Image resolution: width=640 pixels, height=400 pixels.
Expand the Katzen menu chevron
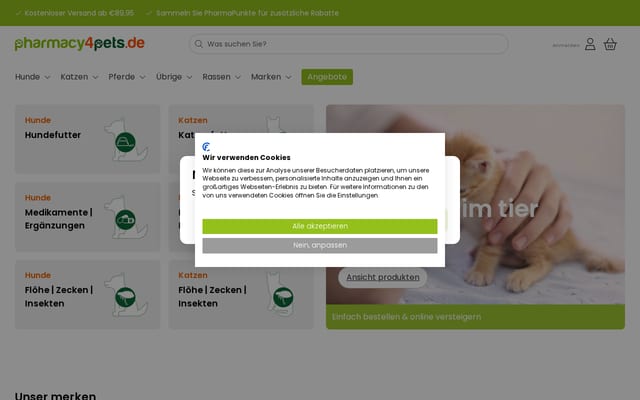click(x=95, y=77)
